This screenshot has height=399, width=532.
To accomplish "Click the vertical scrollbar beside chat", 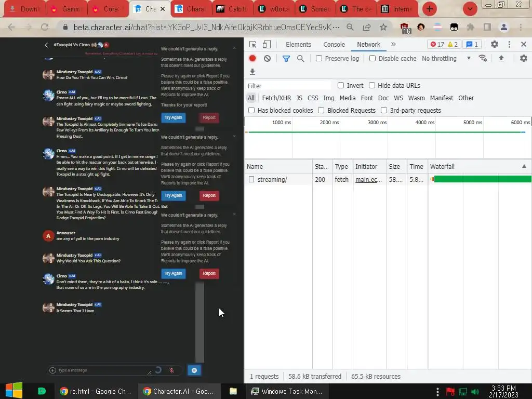I will (x=199, y=322).
